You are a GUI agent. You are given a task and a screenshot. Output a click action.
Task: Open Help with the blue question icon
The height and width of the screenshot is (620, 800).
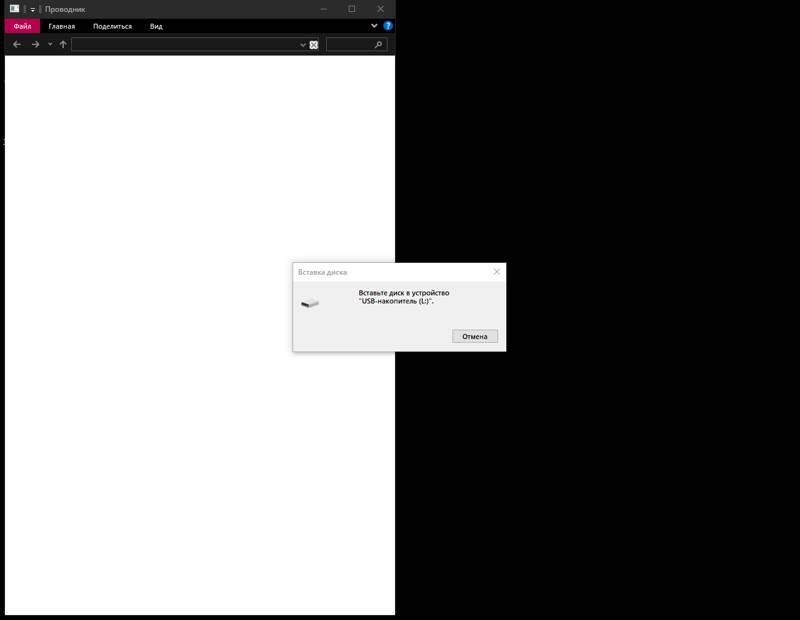click(x=388, y=25)
